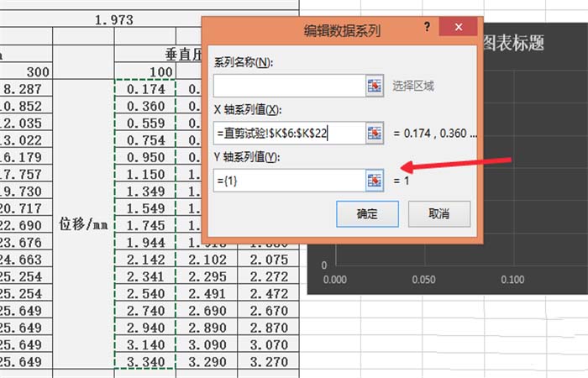Click range selector icon for series name
Viewport: 588px width, 378px height.
(x=375, y=86)
